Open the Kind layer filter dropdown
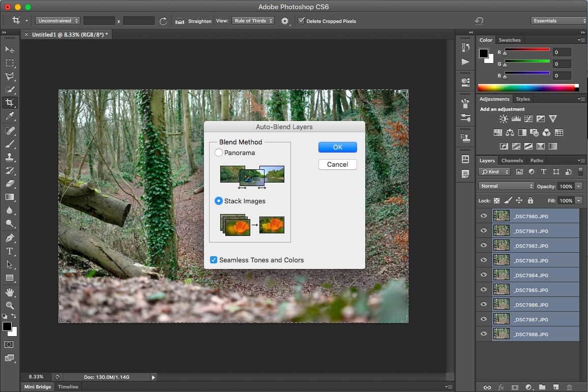 pyautogui.click(x=494, y=172)
